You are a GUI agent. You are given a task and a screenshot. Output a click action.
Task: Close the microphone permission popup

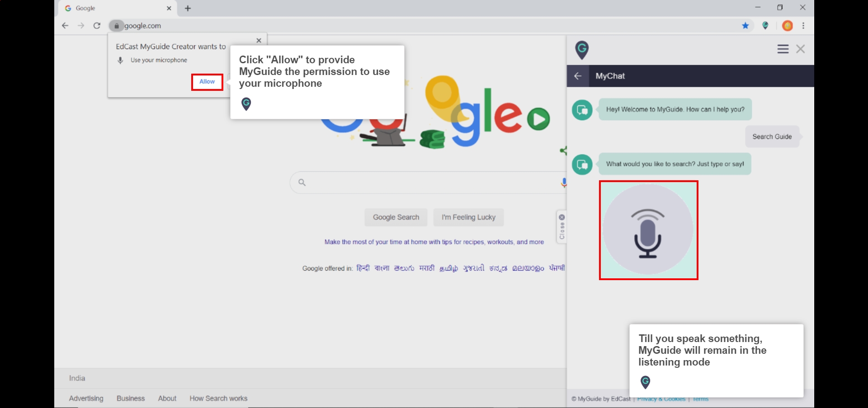coord(259,40)
